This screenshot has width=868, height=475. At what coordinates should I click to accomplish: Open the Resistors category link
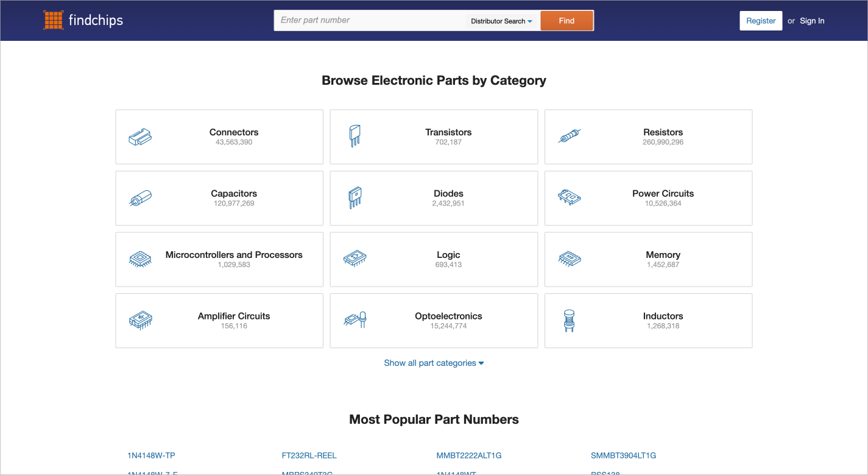pos(663,132)
